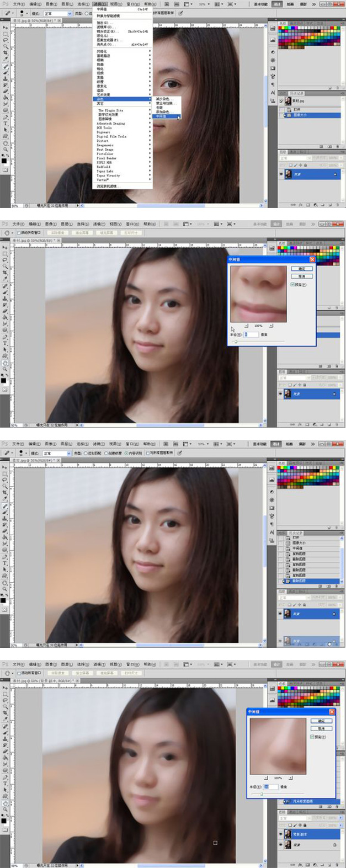Select the Move tool in the topmost toolbox
Image resolution: width=346 pixels, height=868 pixels.
point(6,27)
